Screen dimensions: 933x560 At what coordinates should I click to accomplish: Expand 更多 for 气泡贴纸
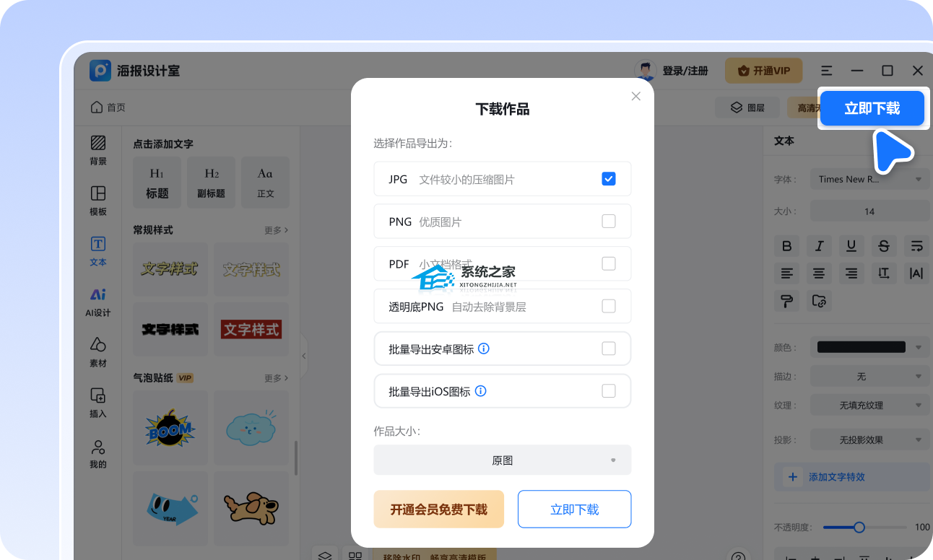pyautogui.click(x=276, y=378)
